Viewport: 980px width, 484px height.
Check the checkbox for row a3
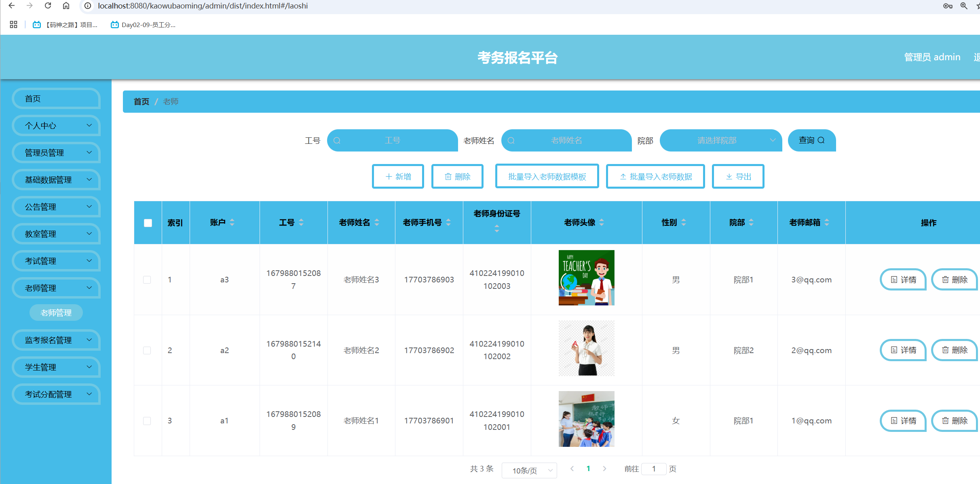[x=147, y=280]
